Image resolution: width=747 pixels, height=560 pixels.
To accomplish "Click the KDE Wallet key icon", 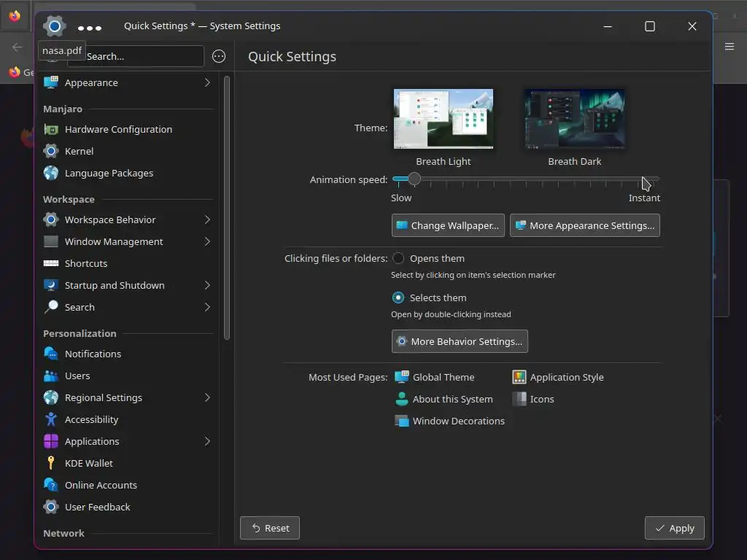I will pos(51,463).
